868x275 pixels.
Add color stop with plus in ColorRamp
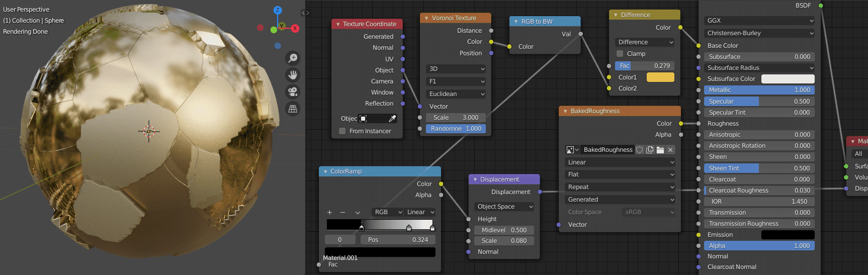coord(330,212)
